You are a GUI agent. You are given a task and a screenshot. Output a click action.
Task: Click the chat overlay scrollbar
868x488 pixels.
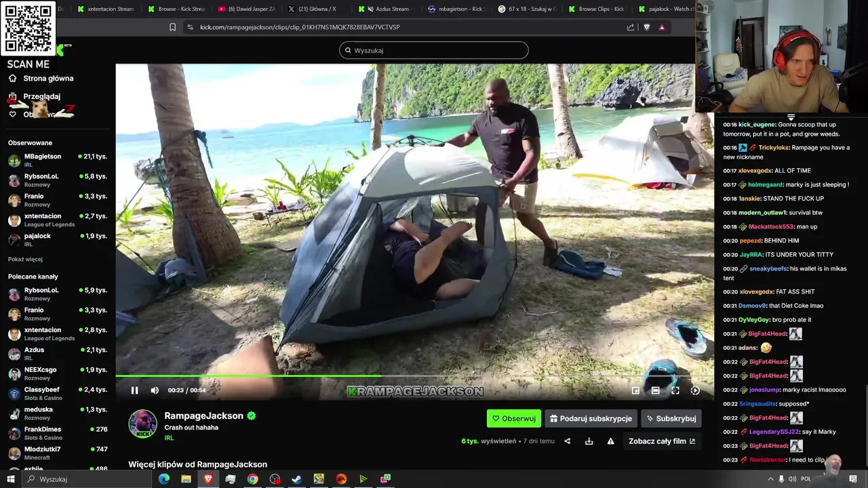[865, 427]
